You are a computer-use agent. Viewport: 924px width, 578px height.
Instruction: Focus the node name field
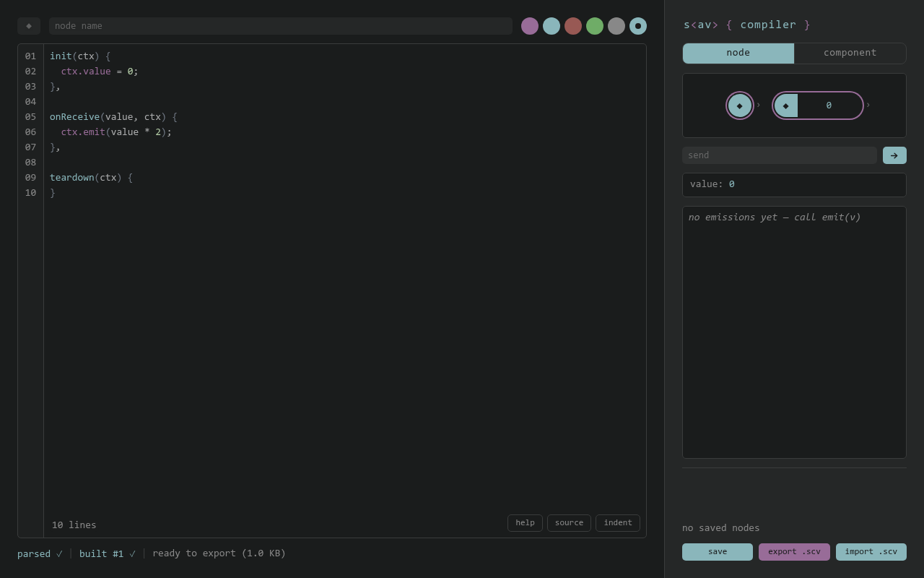(281, 26)
